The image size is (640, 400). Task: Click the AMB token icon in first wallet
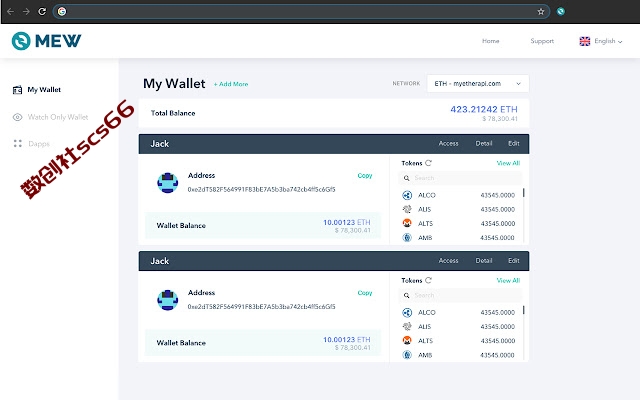[407, 237]
